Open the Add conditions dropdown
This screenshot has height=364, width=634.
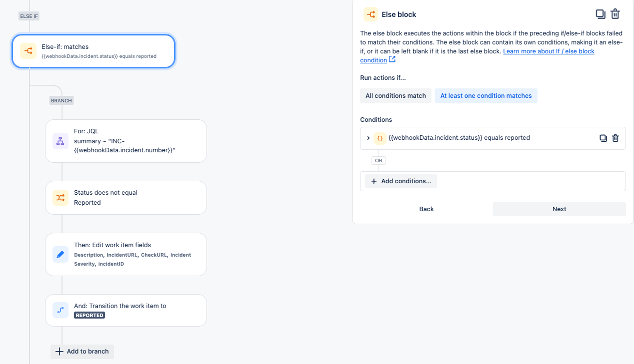401,181
